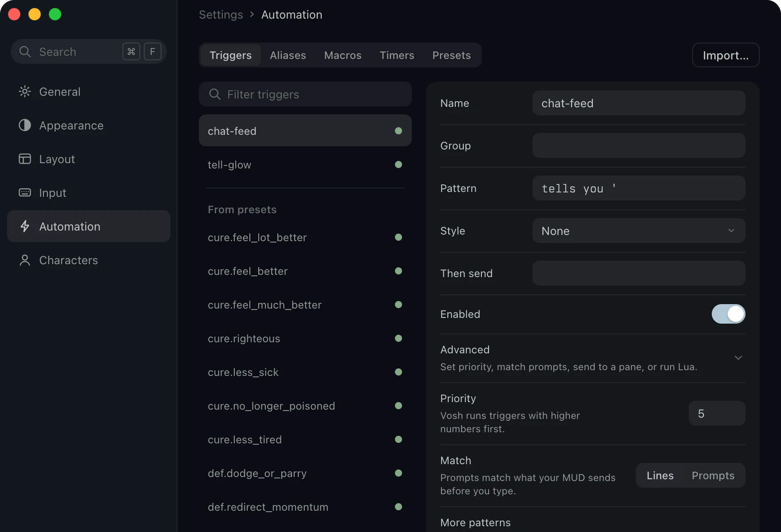Viewport: 781px width, 532px height.
Task: Click the Appearance half-circle icon
Action: [x=25, y=125]
